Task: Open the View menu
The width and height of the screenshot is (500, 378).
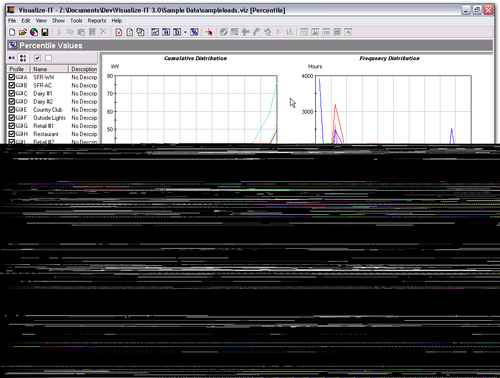Action: pos(41,21)
